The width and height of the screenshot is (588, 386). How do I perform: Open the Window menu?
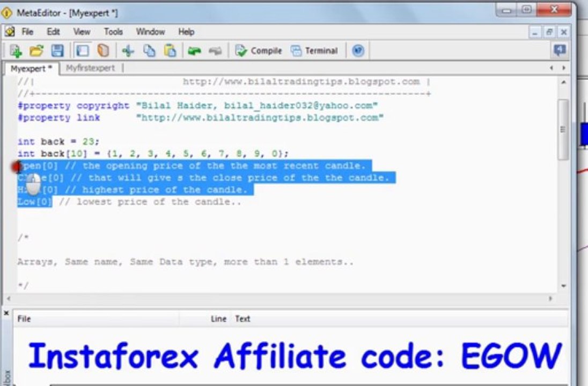click(150, 32)
